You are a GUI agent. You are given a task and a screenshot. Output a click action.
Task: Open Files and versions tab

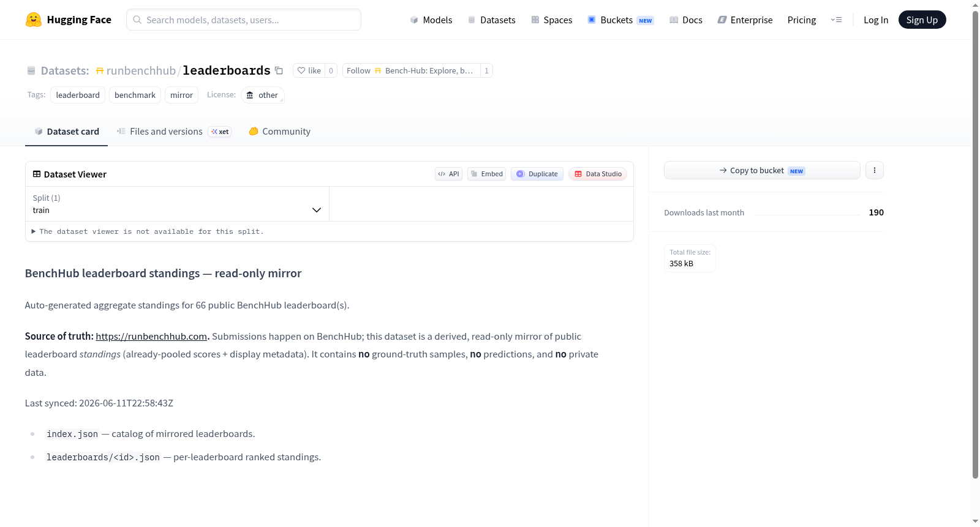[174, 131]
